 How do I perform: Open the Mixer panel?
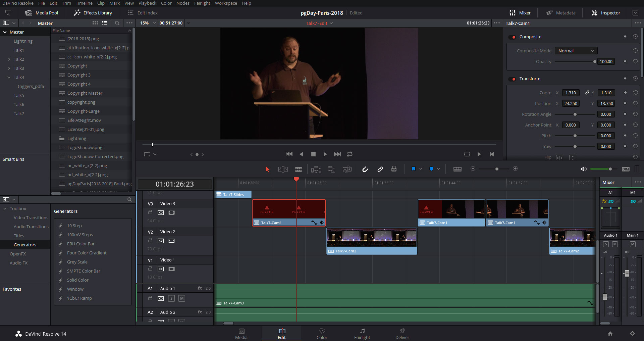pos(520,13)
